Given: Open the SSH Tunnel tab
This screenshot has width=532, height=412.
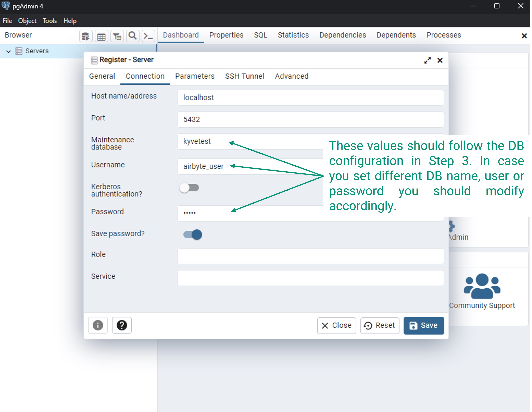Looking at the screenshot, I should [245, 76].
